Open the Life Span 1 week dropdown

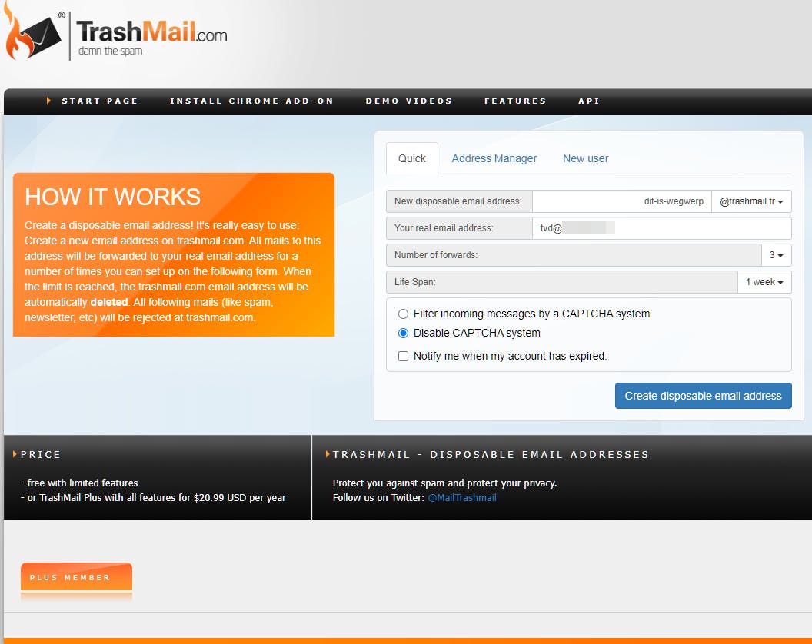[764, 282]
